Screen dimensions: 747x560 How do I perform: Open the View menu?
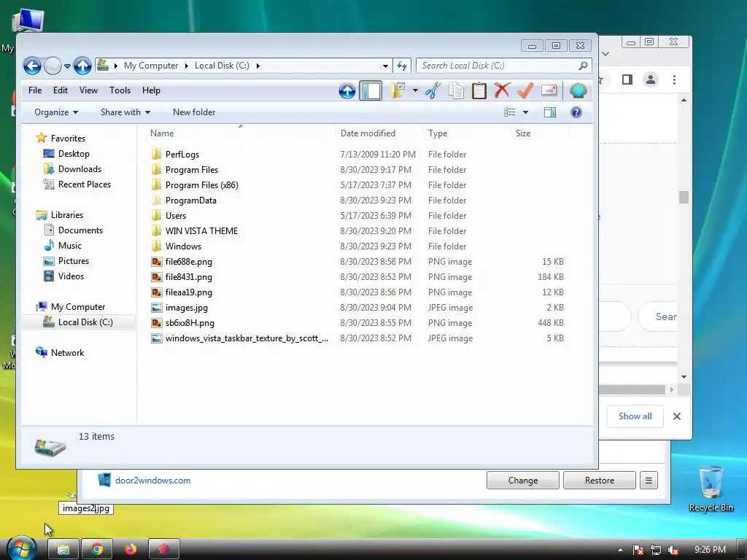88,90
